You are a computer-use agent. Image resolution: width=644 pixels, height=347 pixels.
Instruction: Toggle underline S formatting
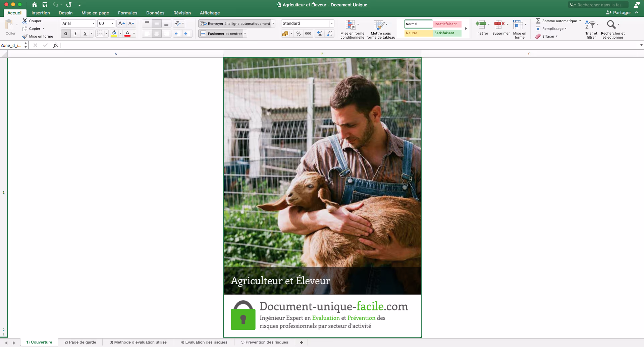click(x=85, y=34)
